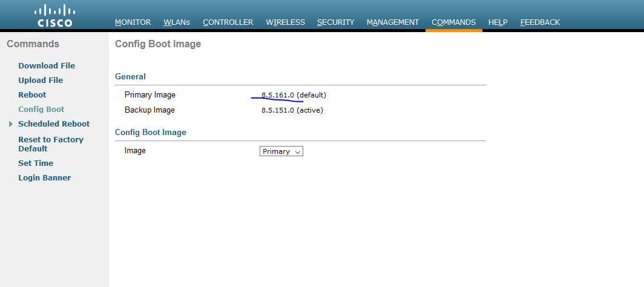Viewport: 644px width, 287px height.
Task: Open Download File page
Action: [x=47, y=65]
